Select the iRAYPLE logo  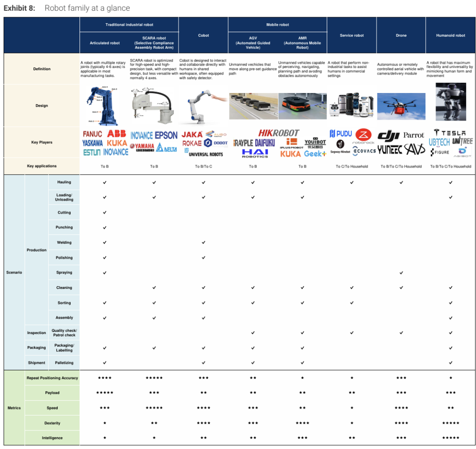click(243, 143)
